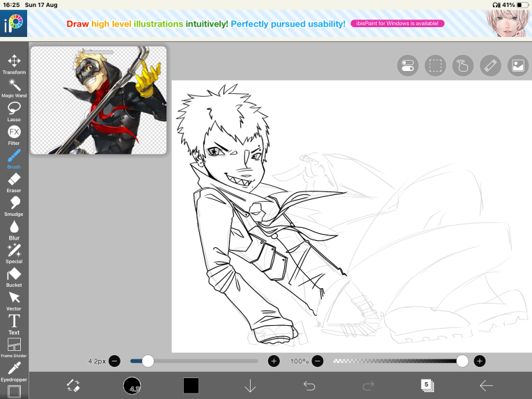Screen dimensions: 532x399
Task: Select the Text tool
Action: pos(14,324)
